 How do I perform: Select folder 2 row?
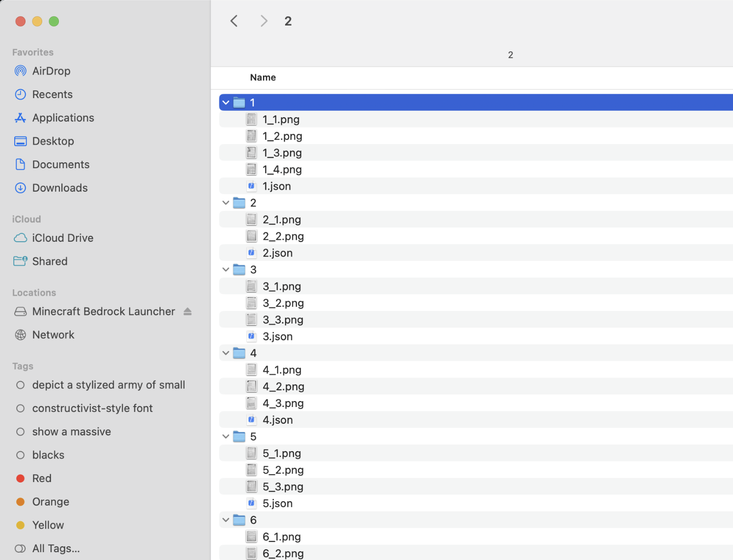pos(476,203)
